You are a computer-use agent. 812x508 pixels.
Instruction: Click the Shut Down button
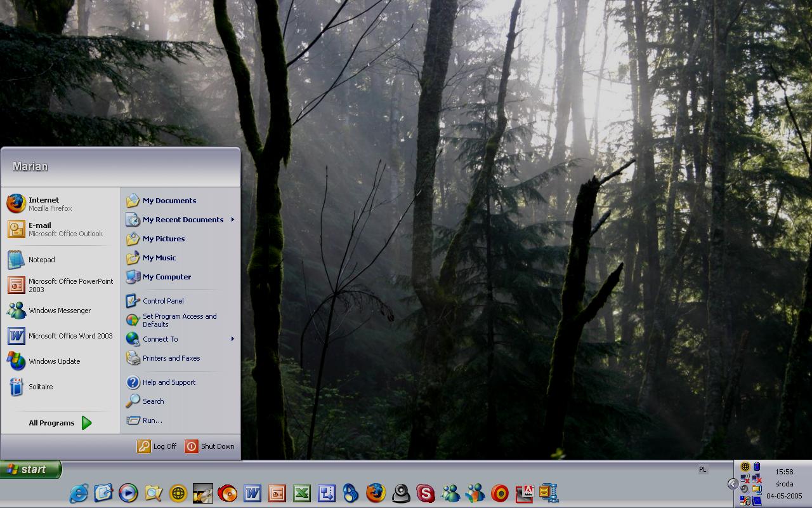pyautogui.click(x=210, y=446)
